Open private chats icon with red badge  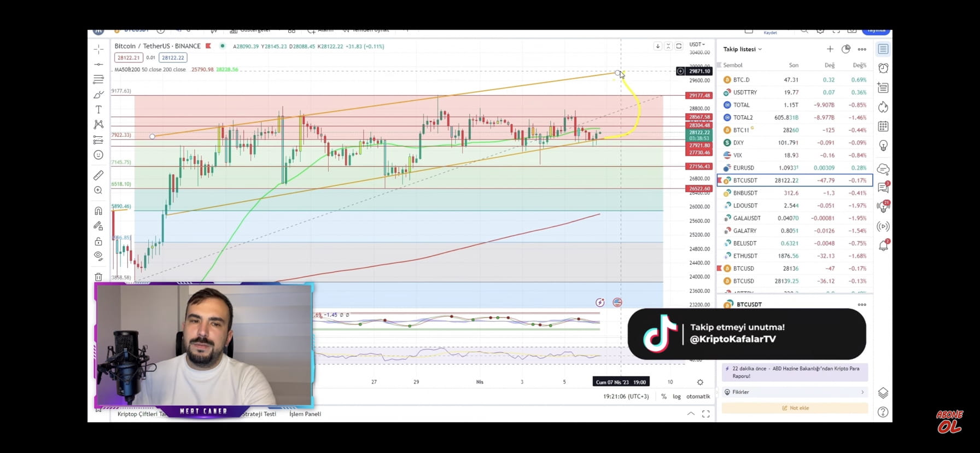tap(883, 188)
